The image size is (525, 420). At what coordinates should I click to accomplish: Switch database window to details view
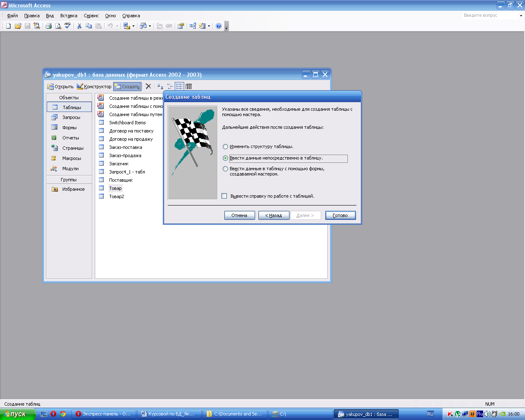coord(189,86)
